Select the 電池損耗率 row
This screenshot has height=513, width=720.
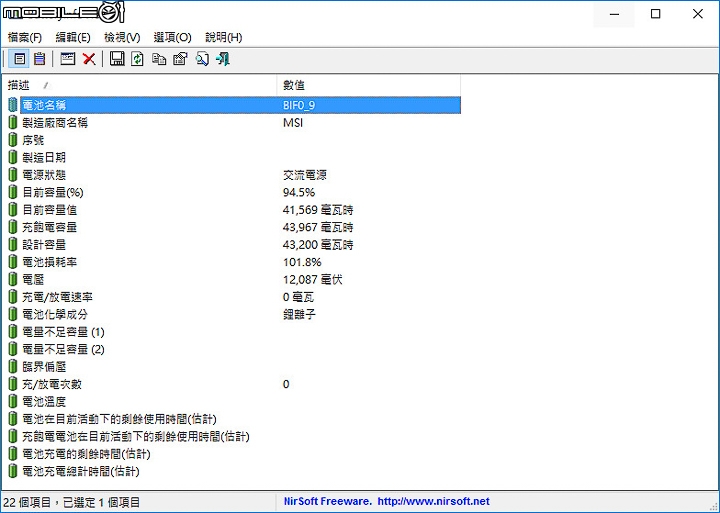tap(234, 262)
